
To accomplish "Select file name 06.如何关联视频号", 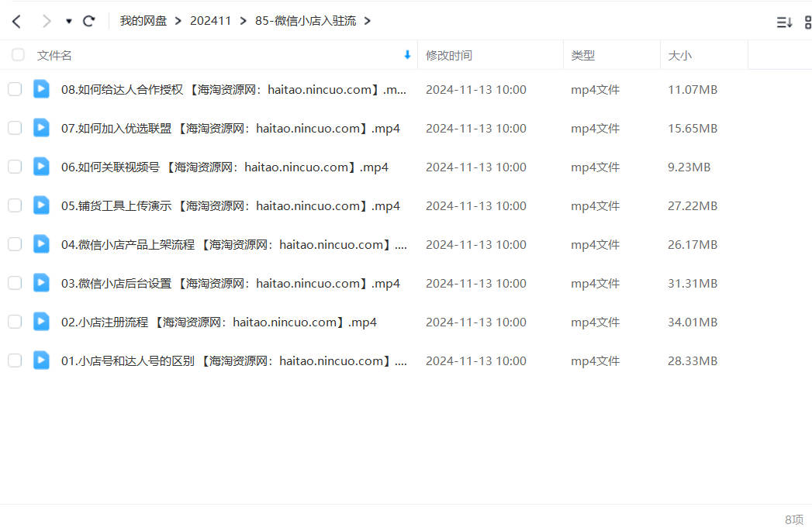I will point(225,167).
